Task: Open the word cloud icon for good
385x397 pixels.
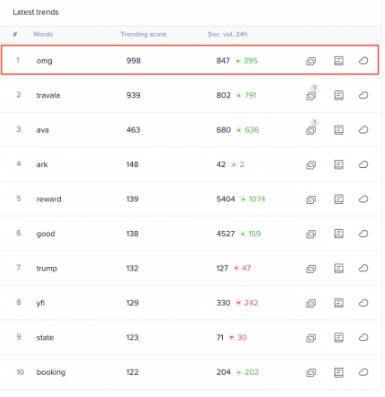Action: pos(363,234)
